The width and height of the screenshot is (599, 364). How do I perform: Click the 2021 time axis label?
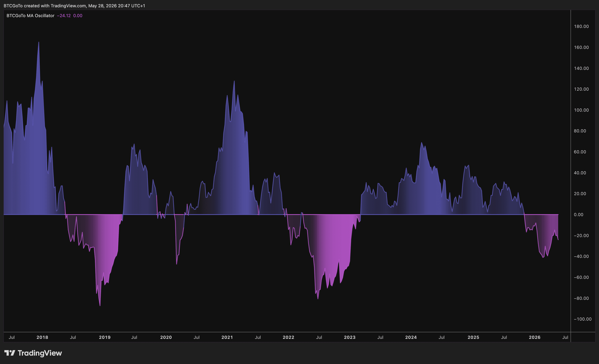227,337
